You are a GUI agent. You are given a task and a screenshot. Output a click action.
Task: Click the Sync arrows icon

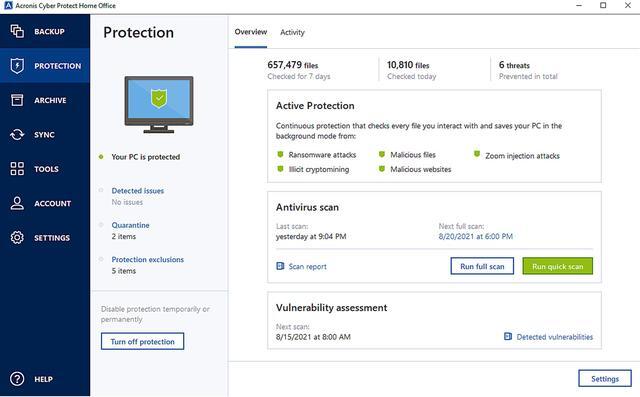17,135
